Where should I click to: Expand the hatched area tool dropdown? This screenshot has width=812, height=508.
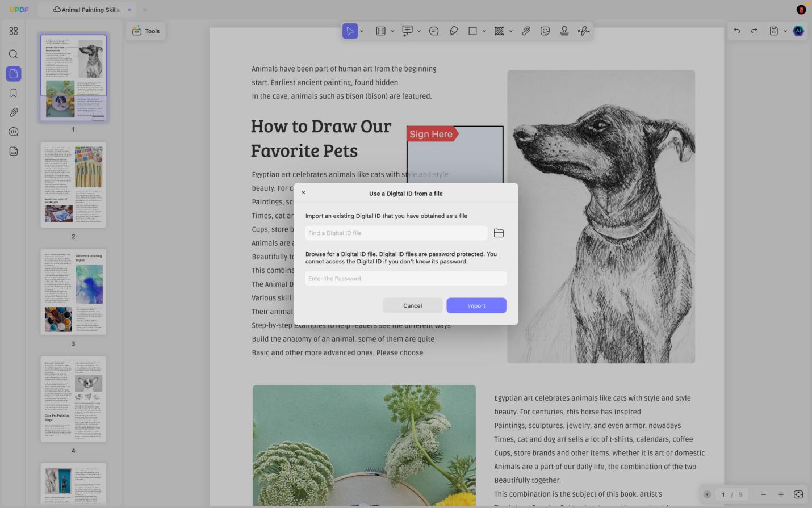pyautogui.click(x=511, y=31)
